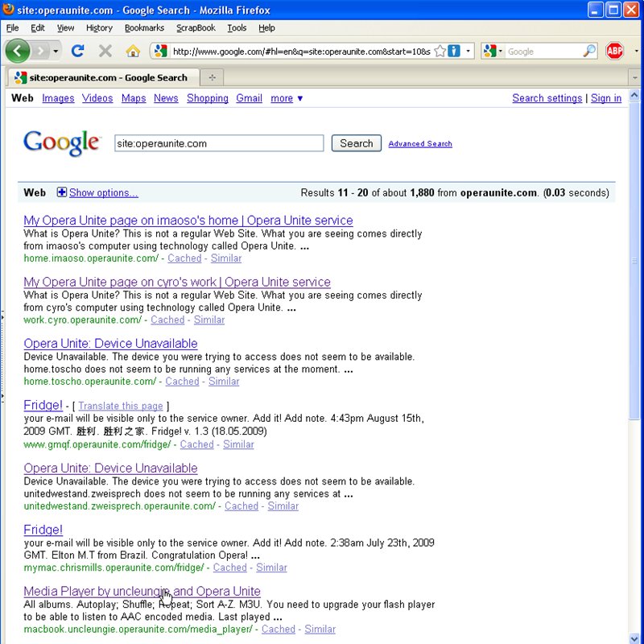
Task: Open Search settings
Action: pyautogui.click(x=547, y=98)
